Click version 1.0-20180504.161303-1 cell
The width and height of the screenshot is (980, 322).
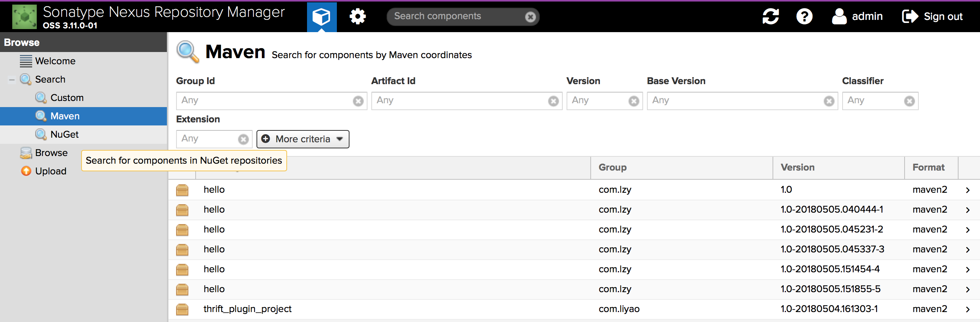pos(829,309)
